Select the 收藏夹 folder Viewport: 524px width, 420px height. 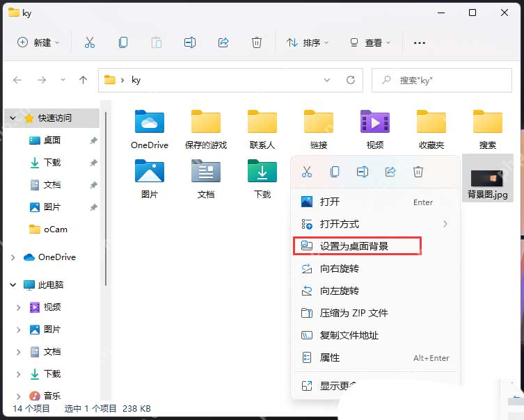tap(431, 129)
